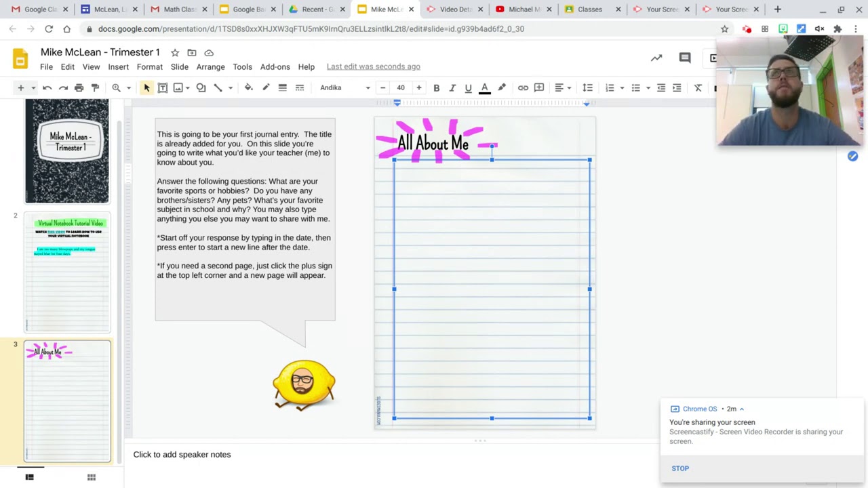Image resolution: width=868 pixels, height=488 pixels.
Task: Click the insert link icon
Action: click(523, 87)
